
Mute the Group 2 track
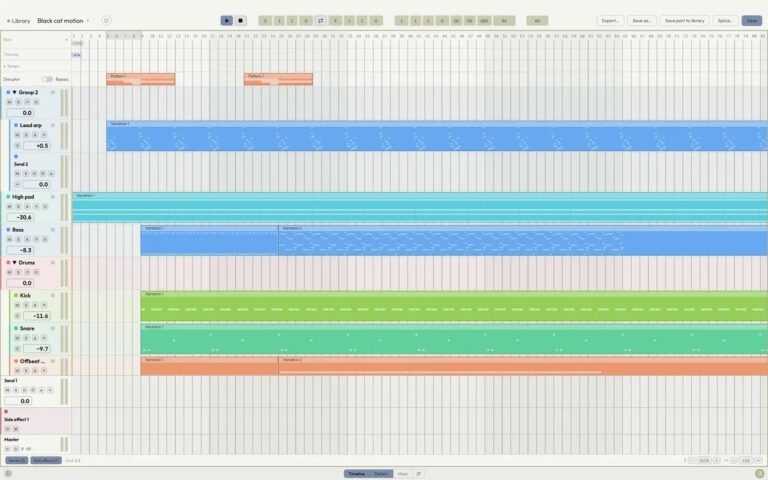click(x=9, y=102)
